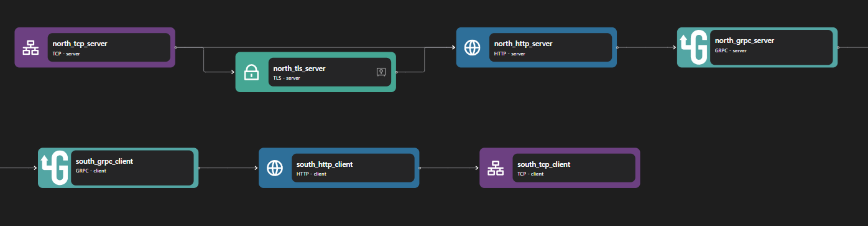Click the network icon on south_tcp_client node
This screenshot has height=226, width=868.
point(496,167)
